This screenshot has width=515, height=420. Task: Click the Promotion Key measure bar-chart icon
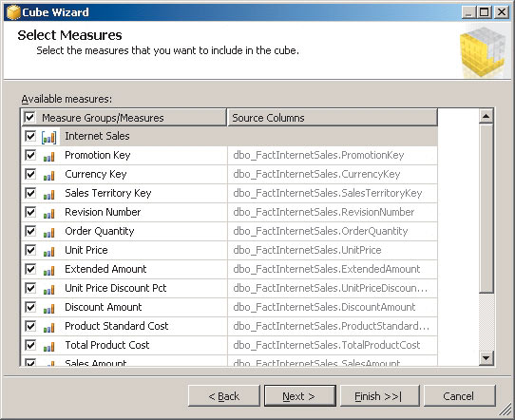[x=49, y=157]
